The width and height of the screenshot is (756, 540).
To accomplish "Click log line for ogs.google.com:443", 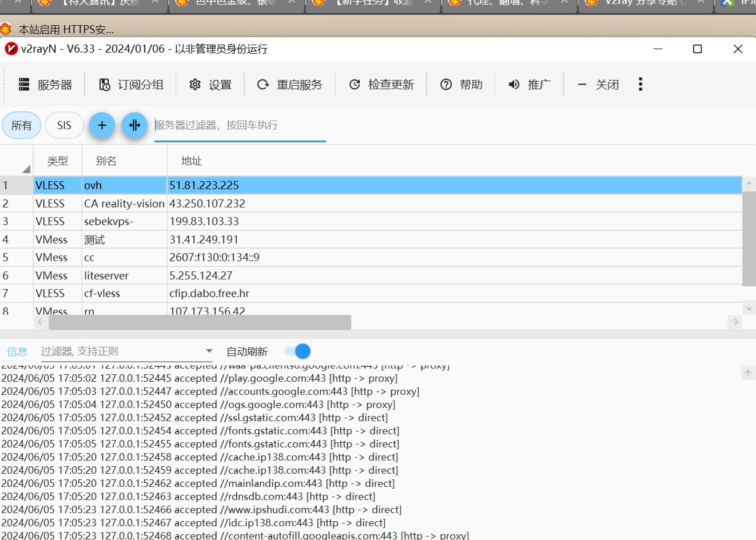I will point(198,405).
